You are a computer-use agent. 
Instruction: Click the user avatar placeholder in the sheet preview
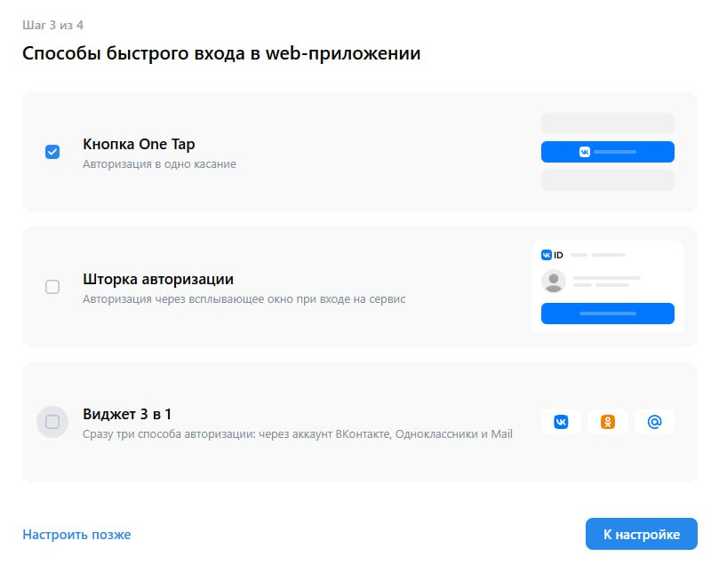tap(554, 282)
